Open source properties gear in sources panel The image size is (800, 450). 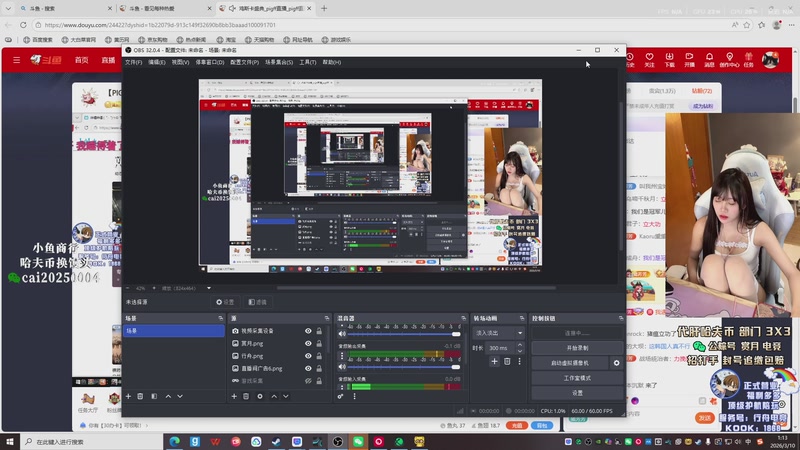coord(260,396)
